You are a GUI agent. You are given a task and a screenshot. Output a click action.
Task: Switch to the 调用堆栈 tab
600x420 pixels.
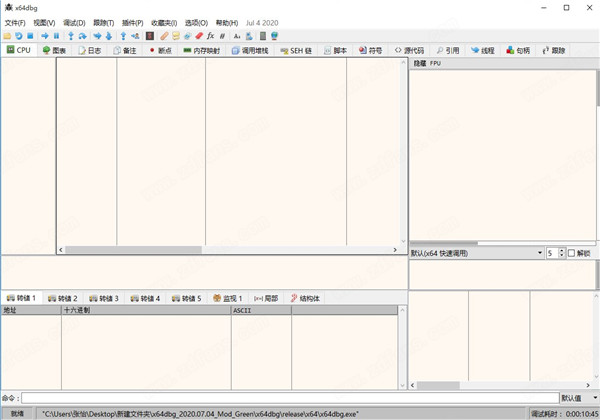click(250, 50)
